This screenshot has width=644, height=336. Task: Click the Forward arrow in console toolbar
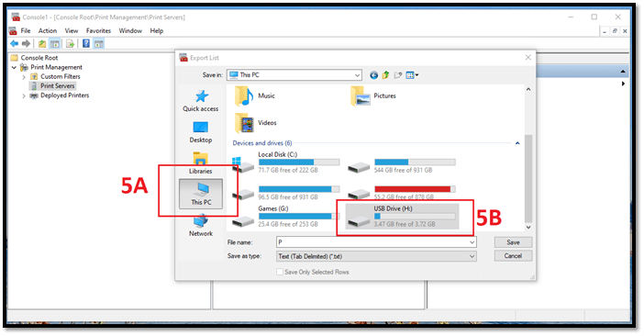(x=27, y=43)
